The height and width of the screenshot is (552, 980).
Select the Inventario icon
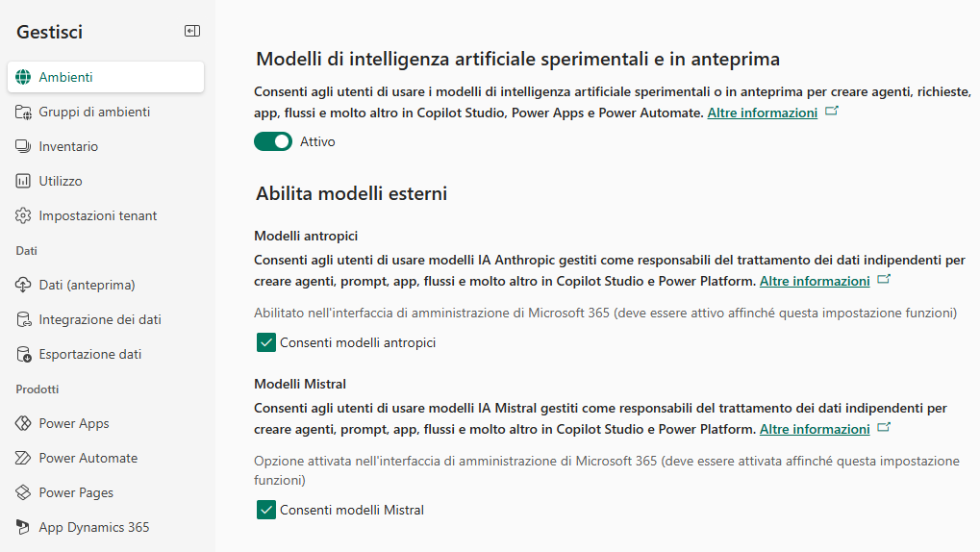tap(23, 146)
